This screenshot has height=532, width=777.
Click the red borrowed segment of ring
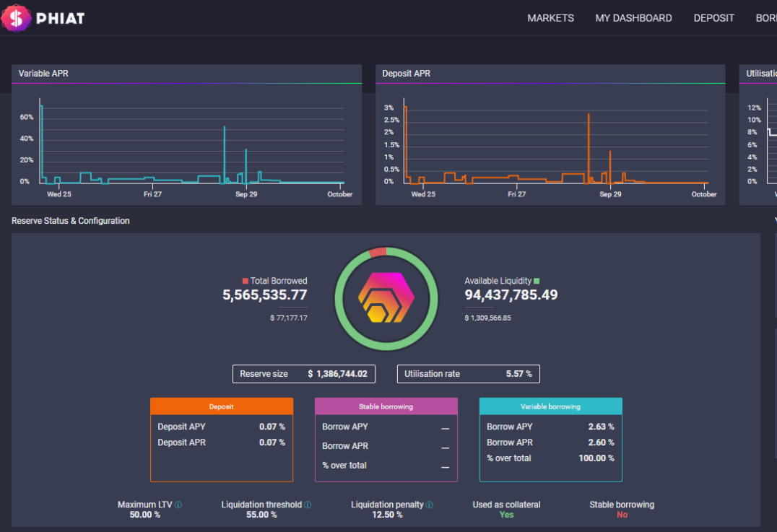pos(378,252)
